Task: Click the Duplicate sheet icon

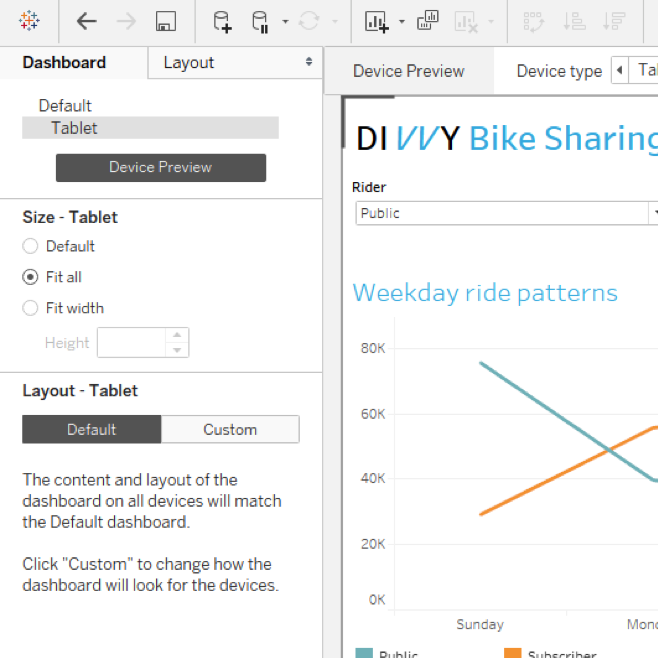Action: [x=428, y=21]
